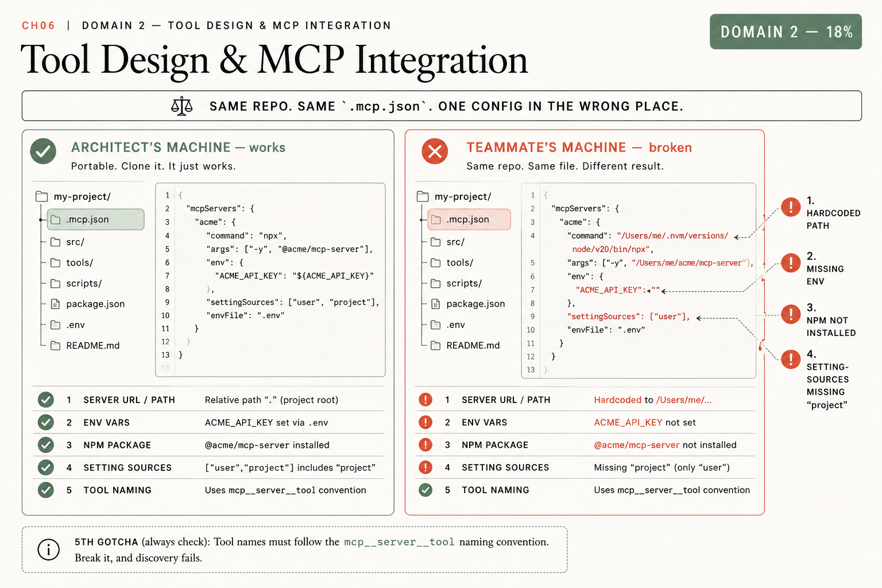Click red alert for Env Vars, teammate panel

click(425, 423)
